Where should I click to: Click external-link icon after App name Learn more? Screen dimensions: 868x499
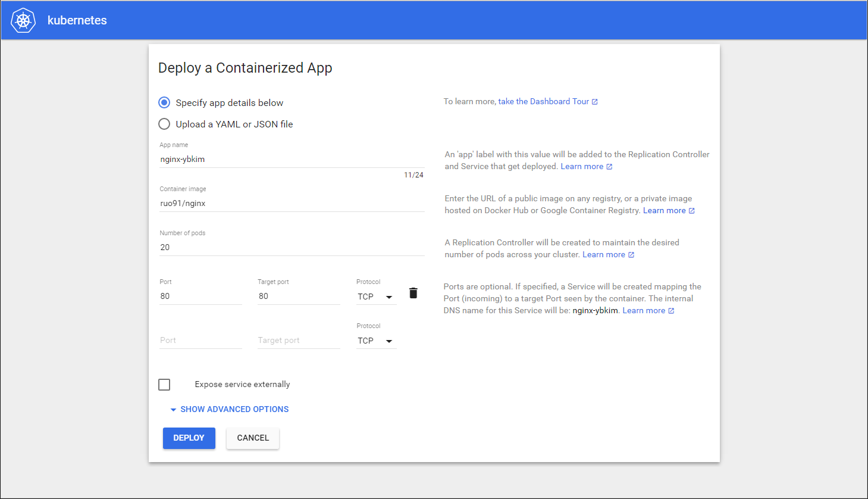coord(609,167)
